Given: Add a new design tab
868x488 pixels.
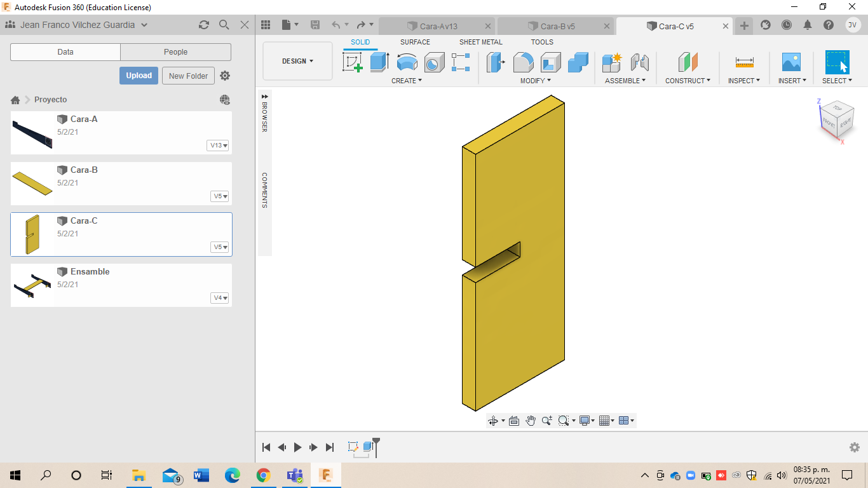Looking at the screenshot, I should click(x=744, y=25).
